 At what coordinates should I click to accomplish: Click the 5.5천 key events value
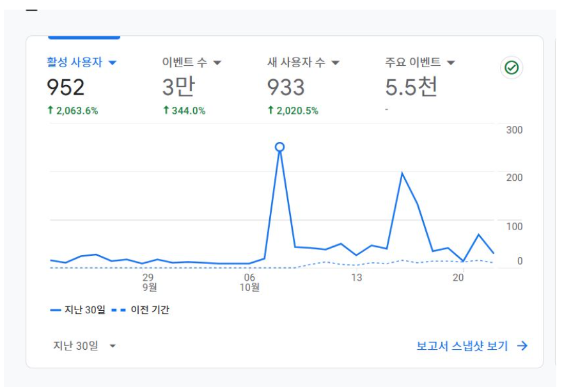click(411, 87)
